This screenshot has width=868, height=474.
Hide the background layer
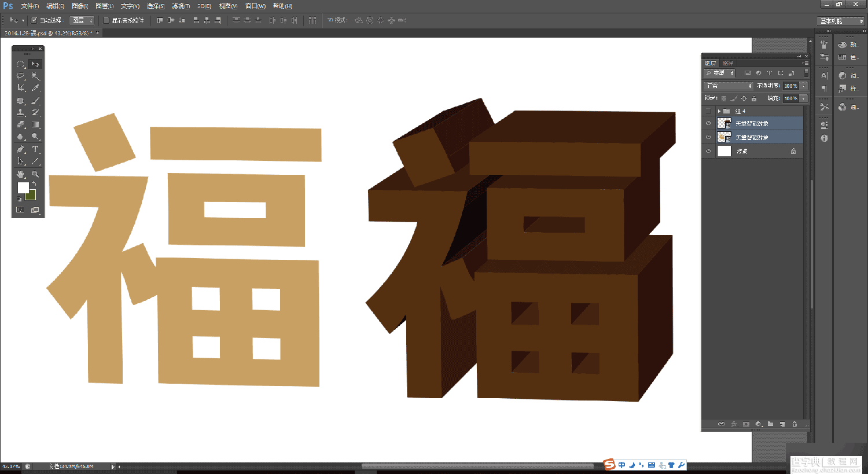[x=708, y=151]
